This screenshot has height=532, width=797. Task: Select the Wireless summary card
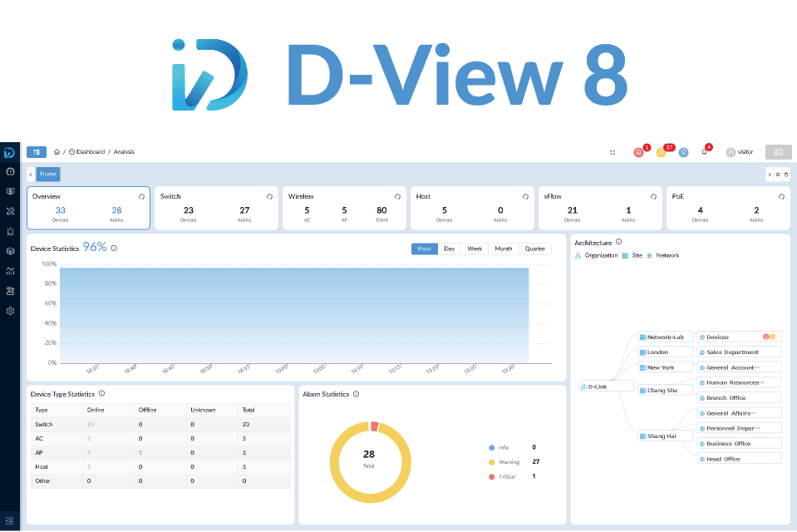[x=344, y=208]
